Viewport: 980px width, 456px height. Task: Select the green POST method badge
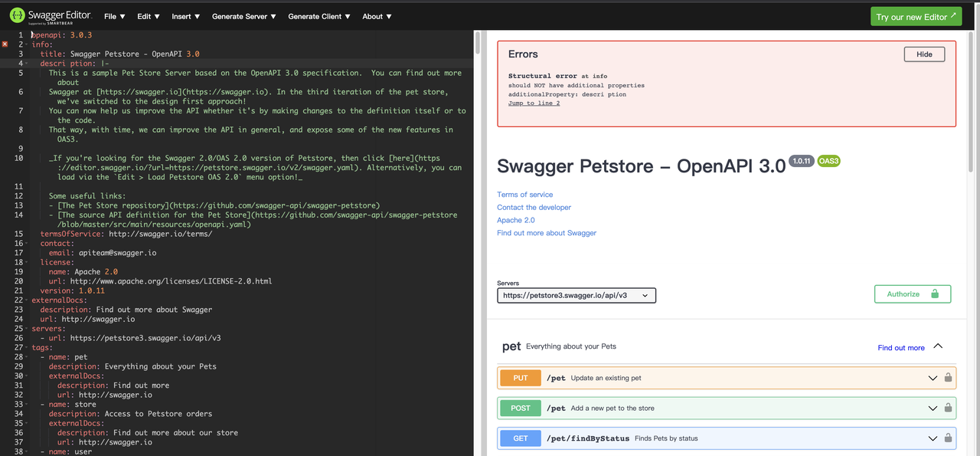pyautogui.click(x=520, y=408)
